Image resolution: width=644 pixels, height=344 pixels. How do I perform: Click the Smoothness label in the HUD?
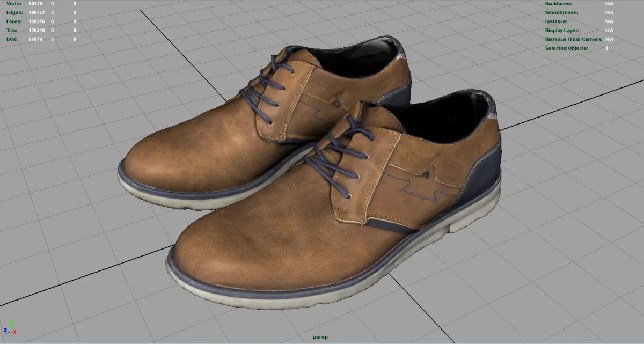coord(561,12)
